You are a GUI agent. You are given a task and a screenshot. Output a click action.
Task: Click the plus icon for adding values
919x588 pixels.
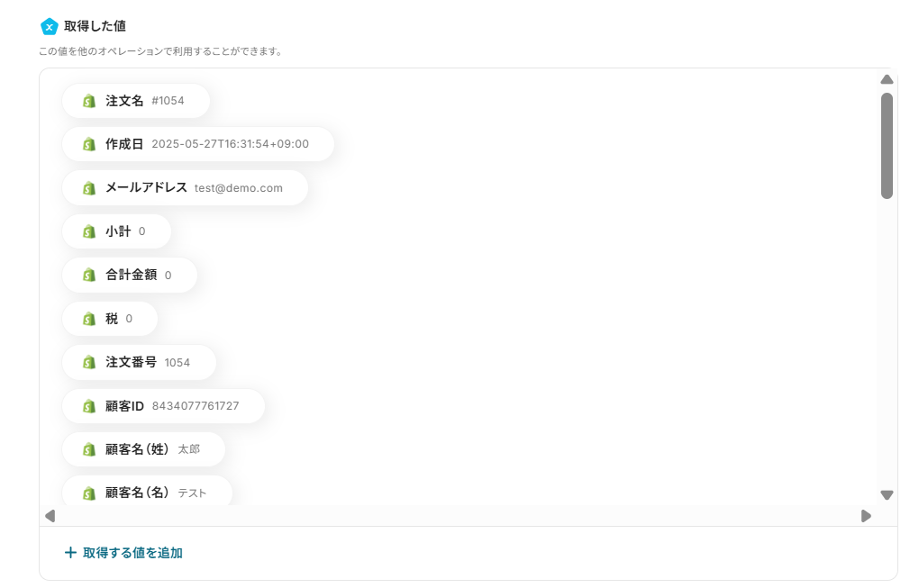tap(70, 552)
